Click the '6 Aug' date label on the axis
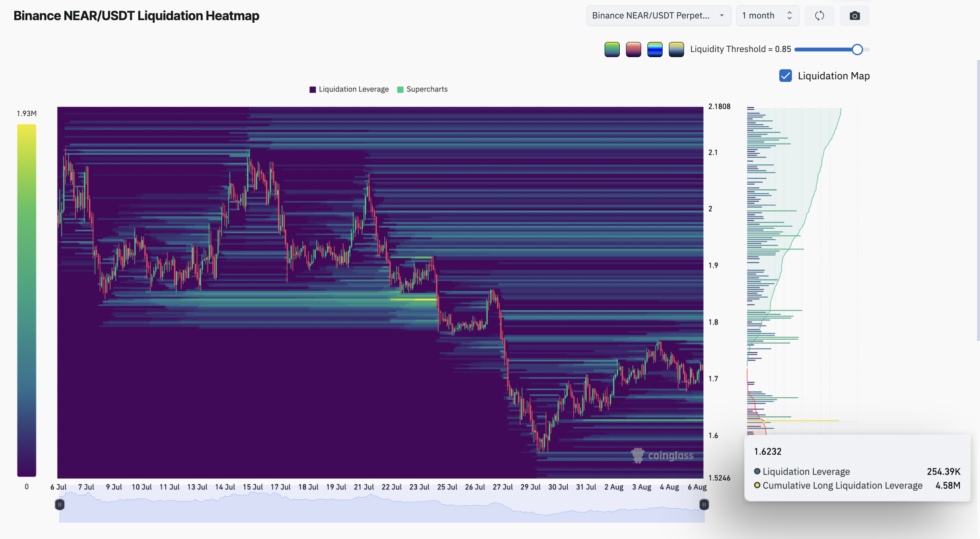 (x=697, y=487)
